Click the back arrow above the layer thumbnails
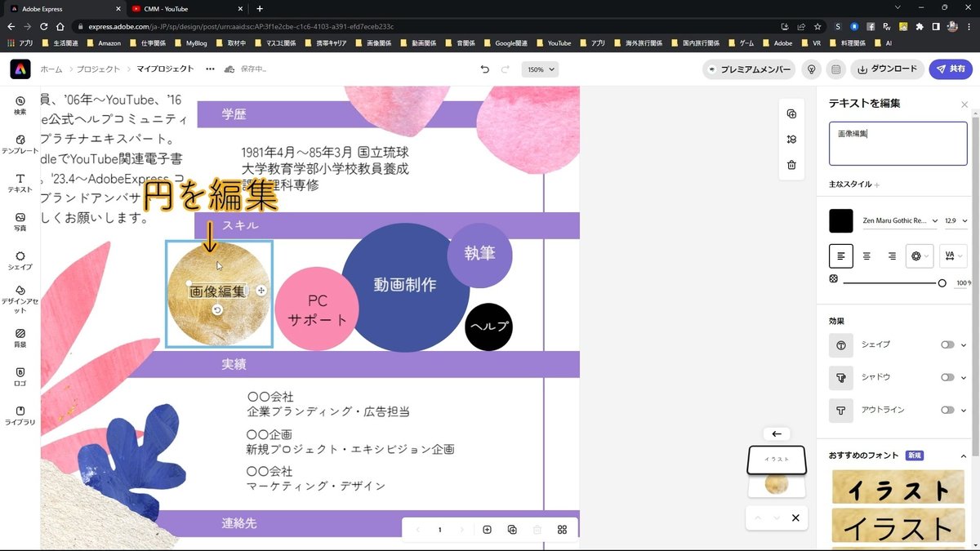Screen dimensions: 980x551 pyautogui.click(x=776, y=434)
